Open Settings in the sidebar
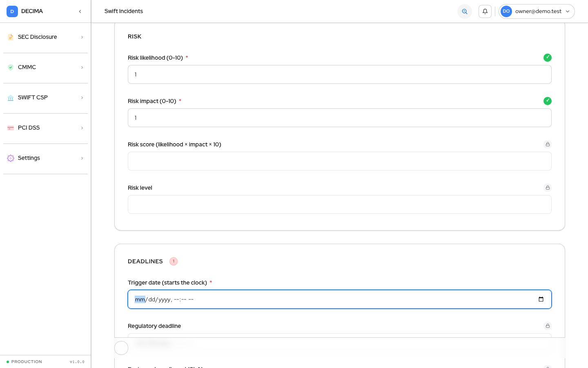Image resolution: width=588 pixels, height=368 pixels. 46,158
